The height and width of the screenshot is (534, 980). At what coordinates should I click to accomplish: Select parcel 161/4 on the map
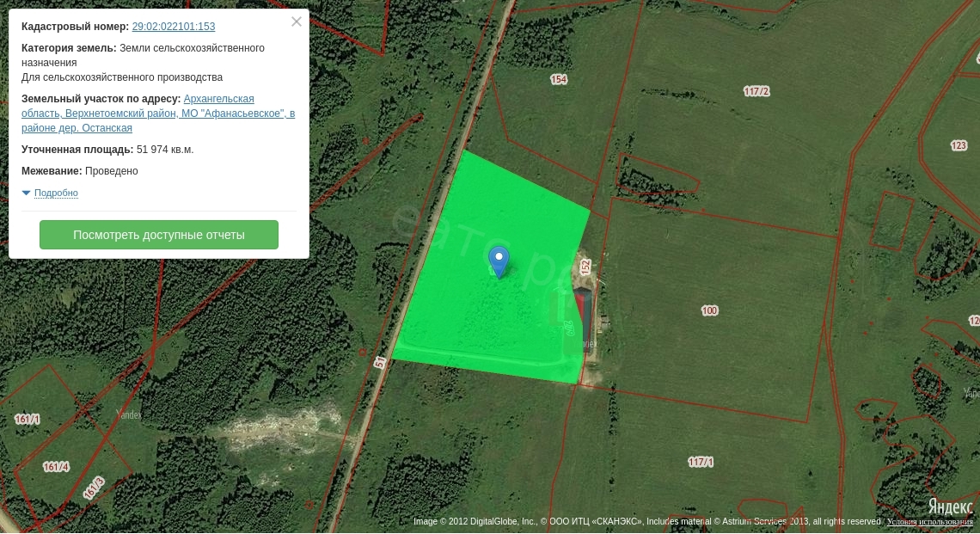(56, 467)
